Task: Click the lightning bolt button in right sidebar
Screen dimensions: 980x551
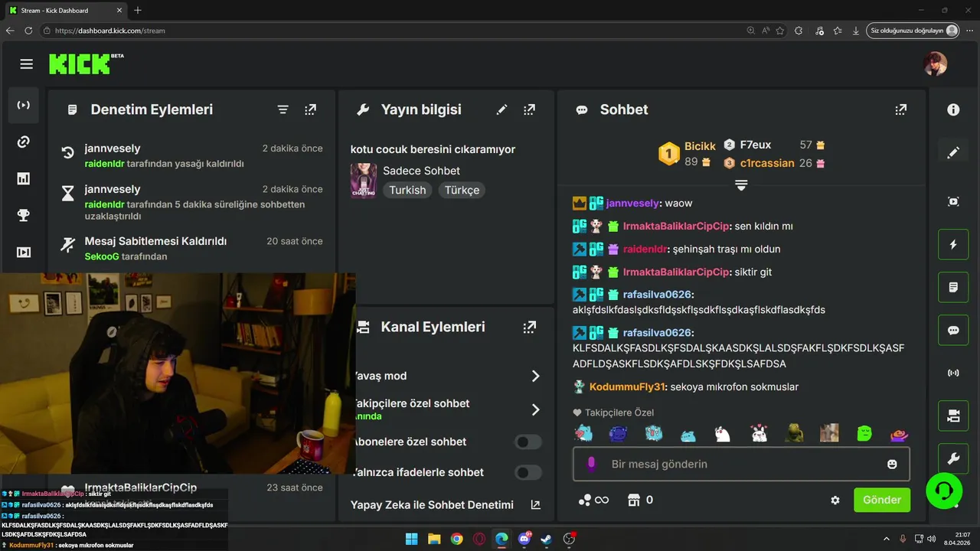Action: [x=953, y=245]
